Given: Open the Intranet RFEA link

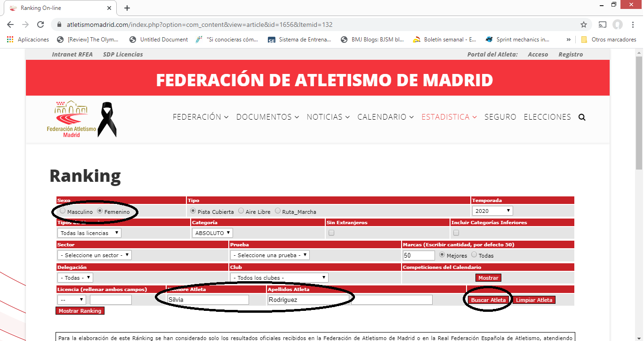Looking at the screenshot, I should pyautogui.click(x=72, y=54).
